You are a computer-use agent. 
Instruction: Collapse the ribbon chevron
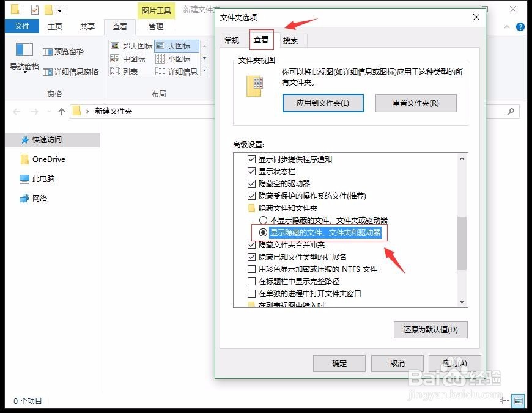[507, 27]
